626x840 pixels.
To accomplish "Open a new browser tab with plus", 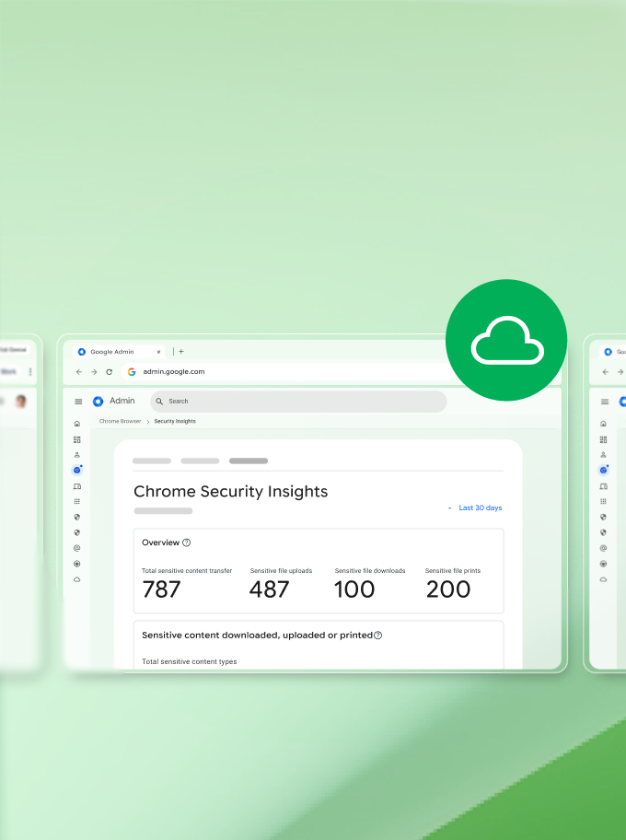I will (181, 352).
